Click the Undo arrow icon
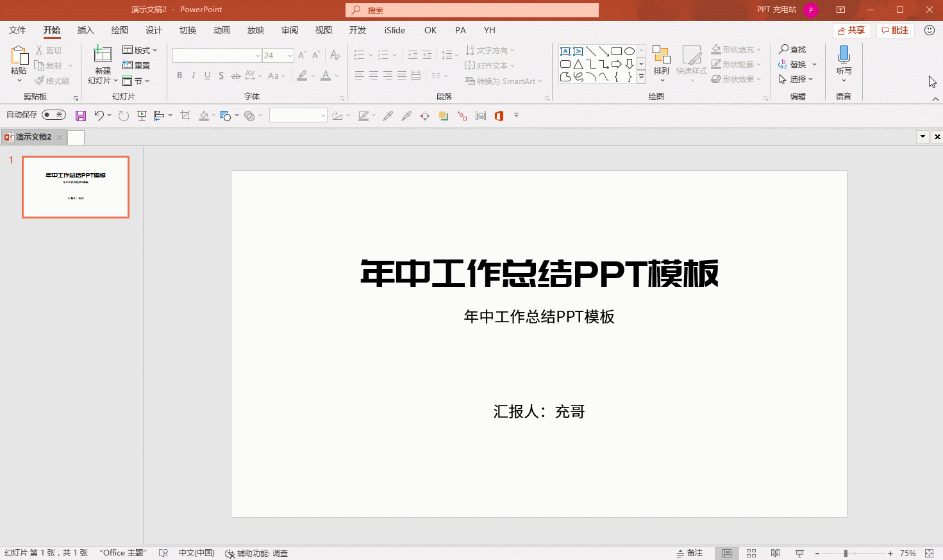Screen dimensions: 943x560 click(99, 115)
